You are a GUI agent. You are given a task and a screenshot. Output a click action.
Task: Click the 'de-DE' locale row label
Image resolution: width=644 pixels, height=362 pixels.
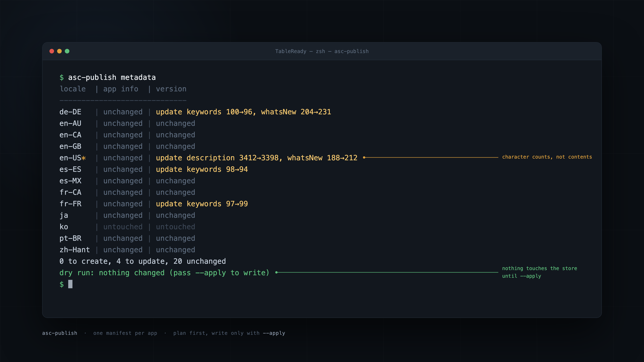click(70, 112)
